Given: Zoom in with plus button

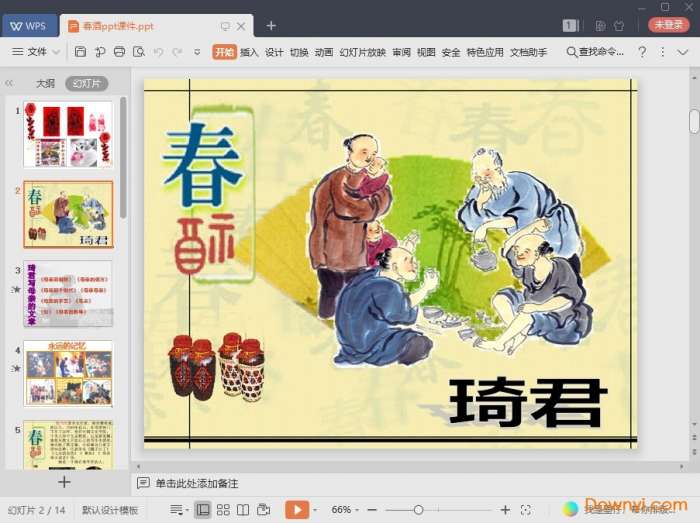Looking at the screenshot, I should click(x=505, y=510).
